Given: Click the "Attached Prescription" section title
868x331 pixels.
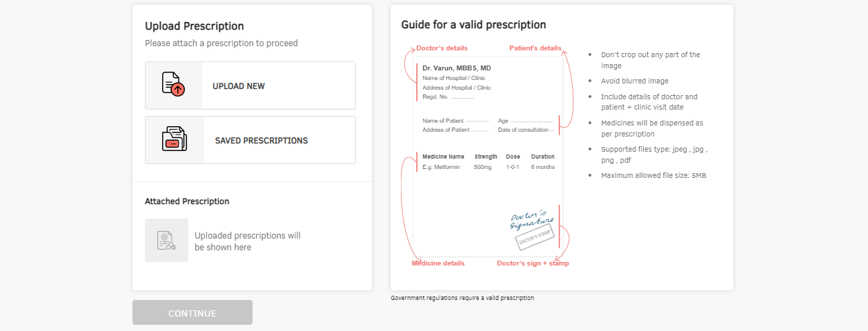Looking at the screenshot, I should coord(187,201).
